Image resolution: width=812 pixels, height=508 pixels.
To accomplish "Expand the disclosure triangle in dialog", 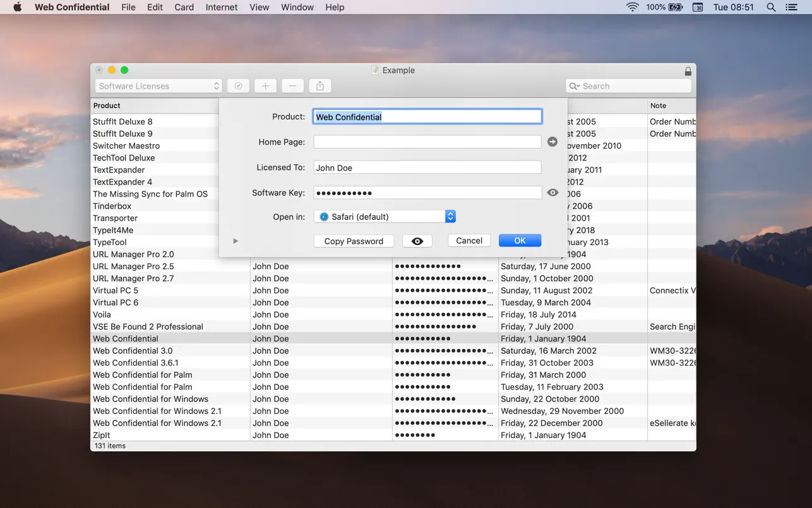I will [236, 241].
